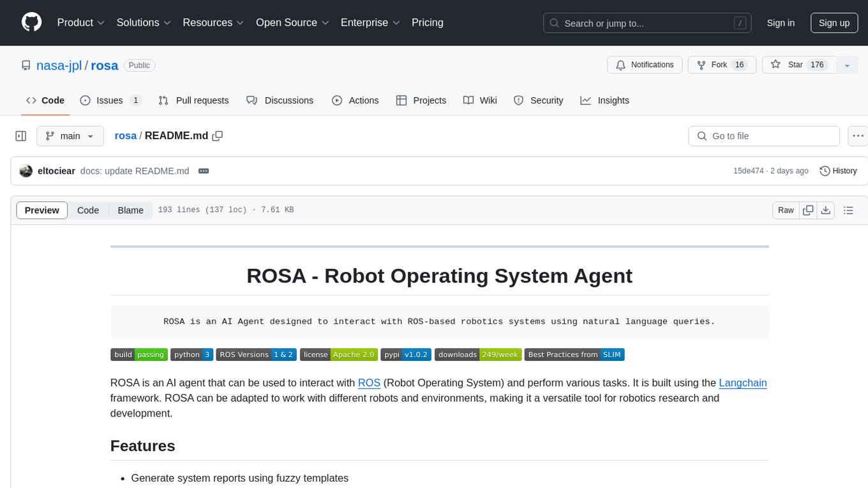Copy raw file contents

pos(809,210)
